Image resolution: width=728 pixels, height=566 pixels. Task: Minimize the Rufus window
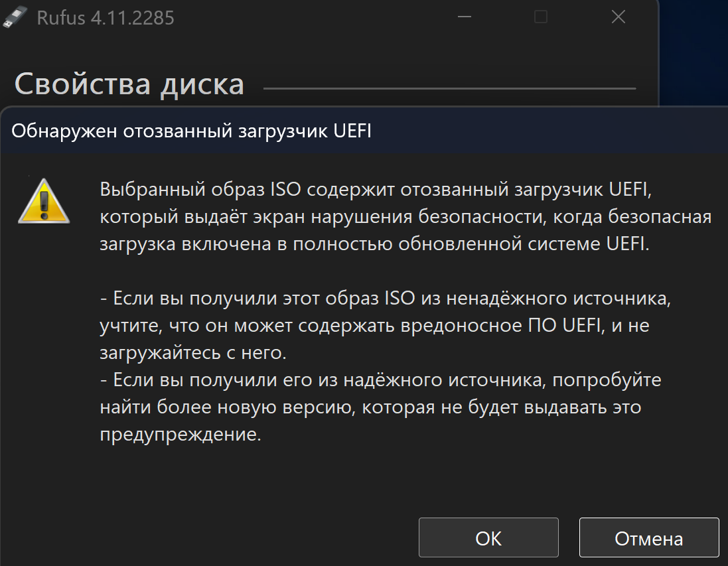(x=464, y=17)
